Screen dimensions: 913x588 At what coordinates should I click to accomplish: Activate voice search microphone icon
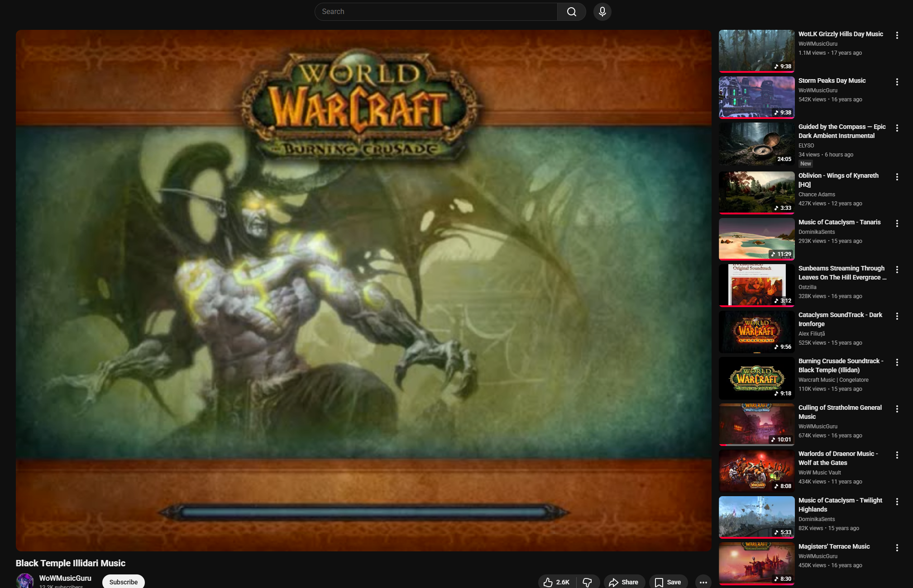(x=602, y=12)
